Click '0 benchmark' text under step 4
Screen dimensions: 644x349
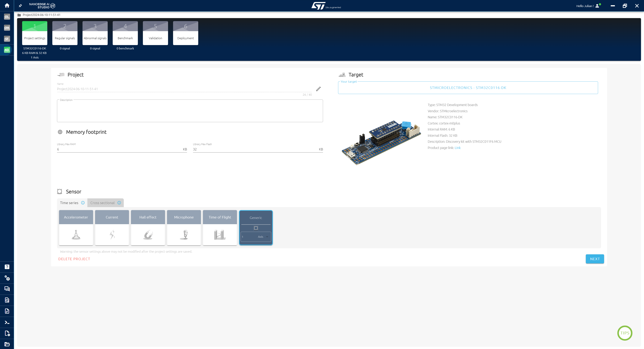pyautogui.click(x=125, y=48)
